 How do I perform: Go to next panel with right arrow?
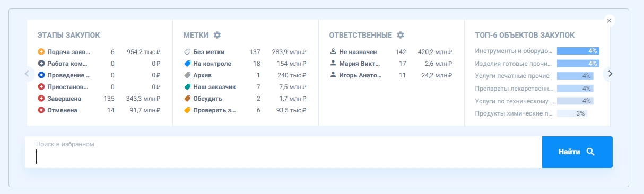611,74
